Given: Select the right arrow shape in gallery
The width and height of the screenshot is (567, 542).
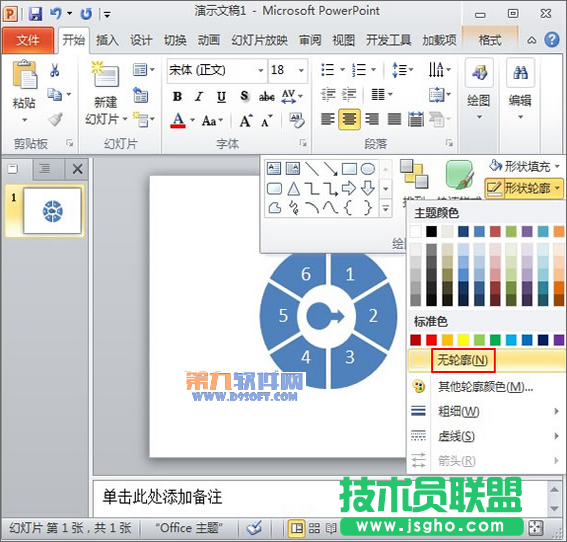Looking at the screenshot, I should (x=349, y=188).
